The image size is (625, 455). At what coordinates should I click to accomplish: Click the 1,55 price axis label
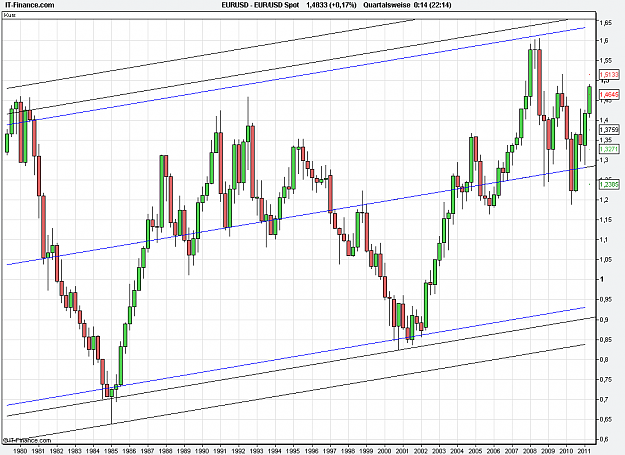tap(605, 60)
